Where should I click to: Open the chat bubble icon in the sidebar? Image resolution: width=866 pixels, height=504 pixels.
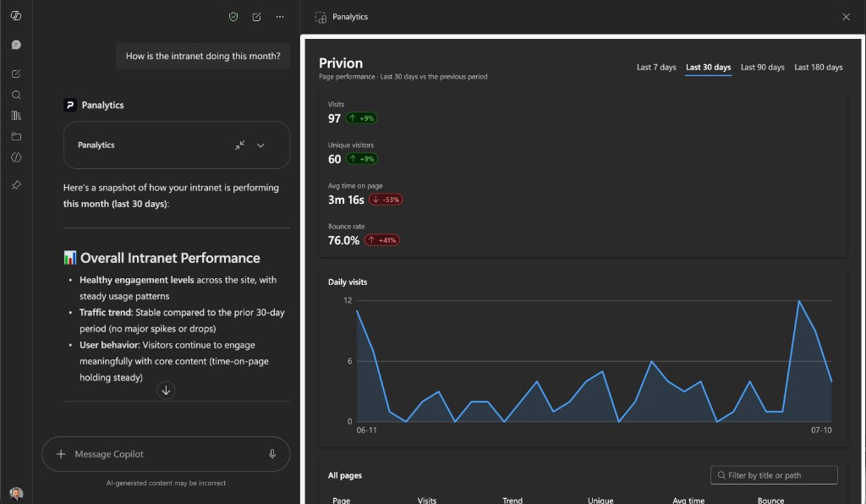coord(16,45)
